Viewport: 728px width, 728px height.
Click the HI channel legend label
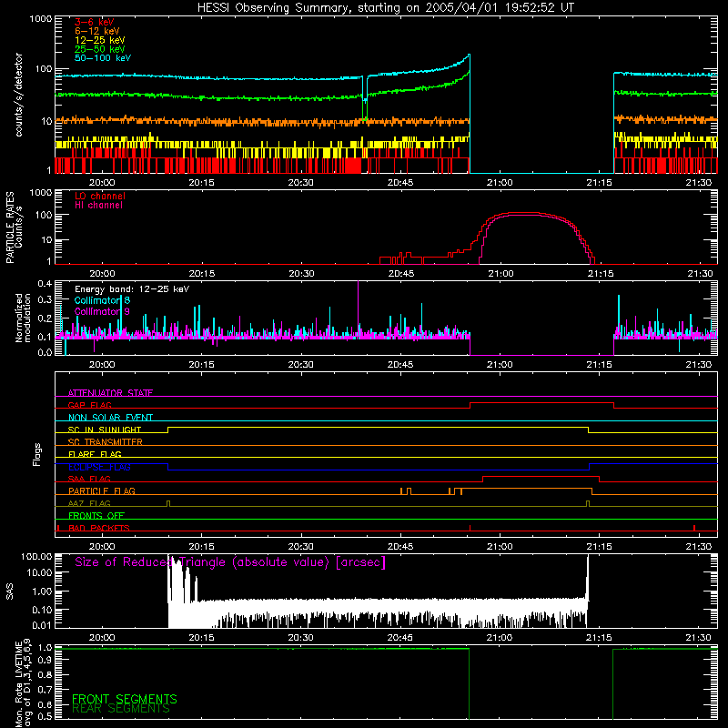[x=99, y=206]
